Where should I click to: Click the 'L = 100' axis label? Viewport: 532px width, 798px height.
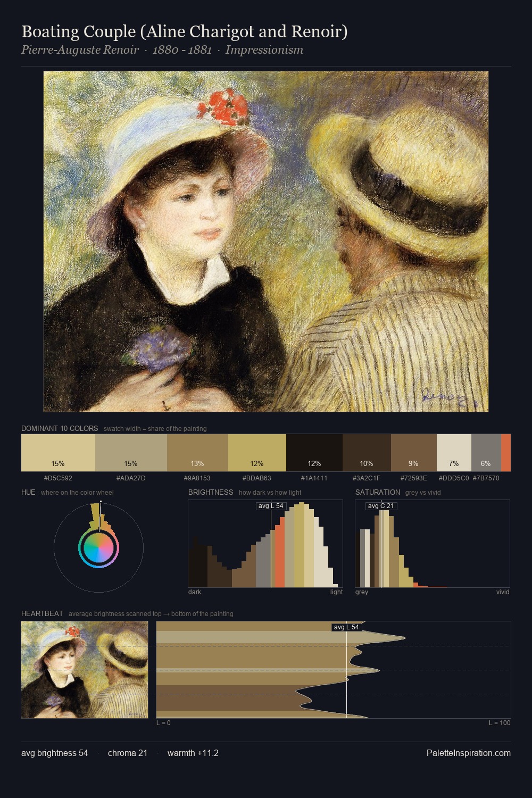click(x=500, y=723)
